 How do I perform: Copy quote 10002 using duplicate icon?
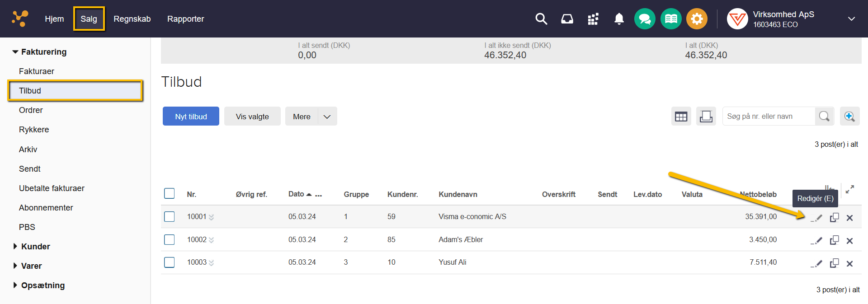coord(834,240)
